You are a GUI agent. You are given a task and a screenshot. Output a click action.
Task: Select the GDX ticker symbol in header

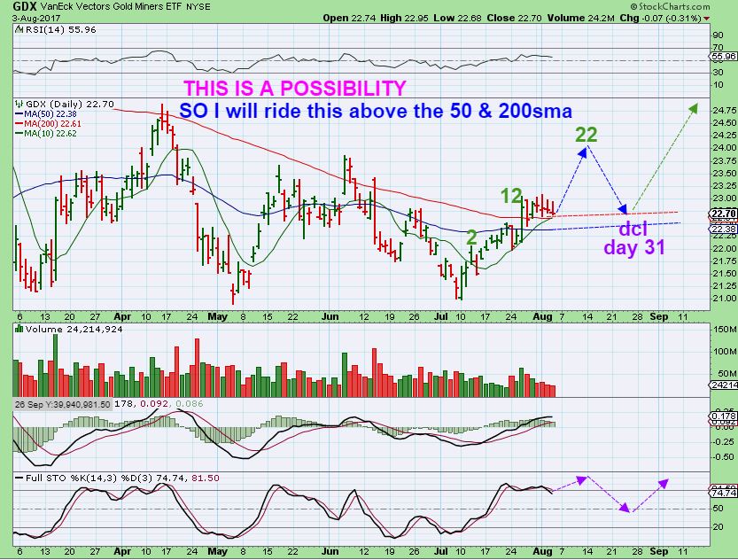coord(25,6)
